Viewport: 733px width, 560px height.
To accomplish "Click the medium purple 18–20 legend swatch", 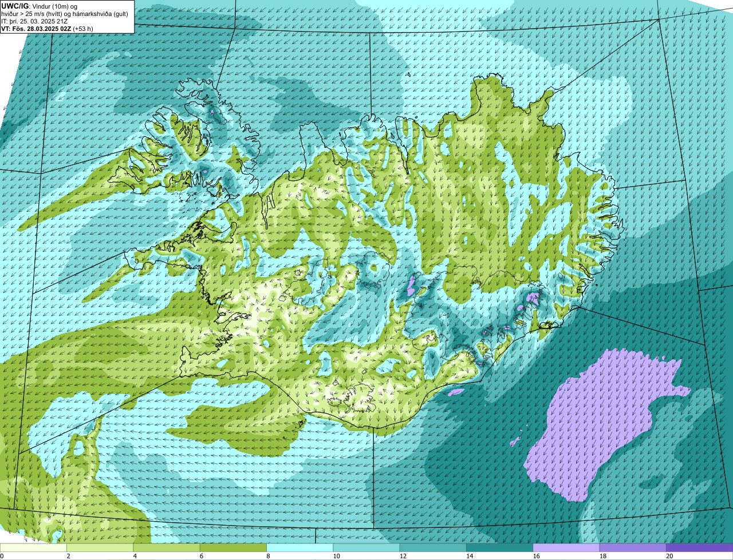I will point(633,547).
